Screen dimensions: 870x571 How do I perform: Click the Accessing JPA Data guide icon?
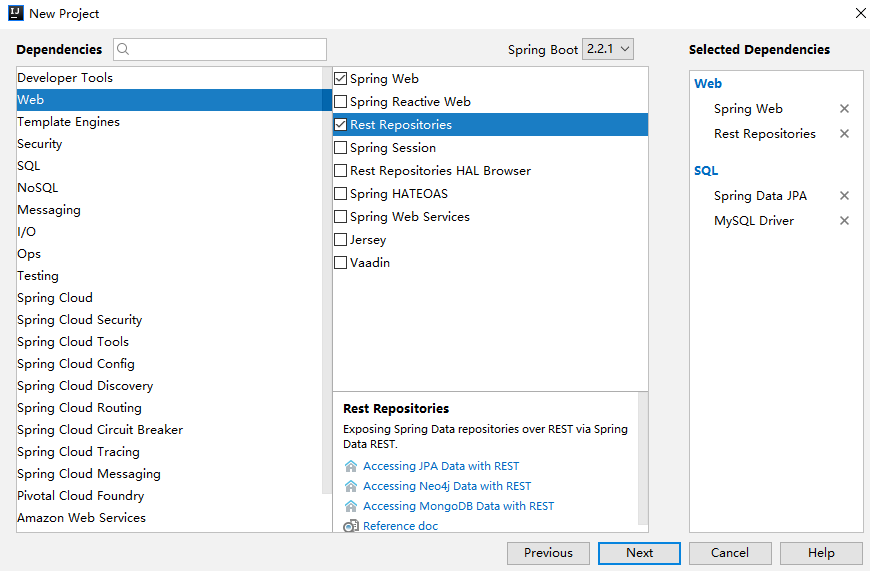[x=351, y=466]
